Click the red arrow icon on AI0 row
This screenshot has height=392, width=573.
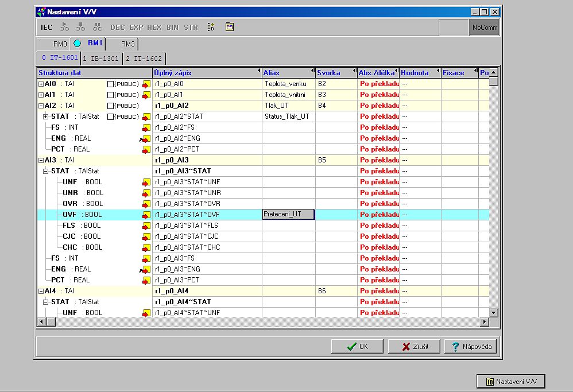coord(146,84)
